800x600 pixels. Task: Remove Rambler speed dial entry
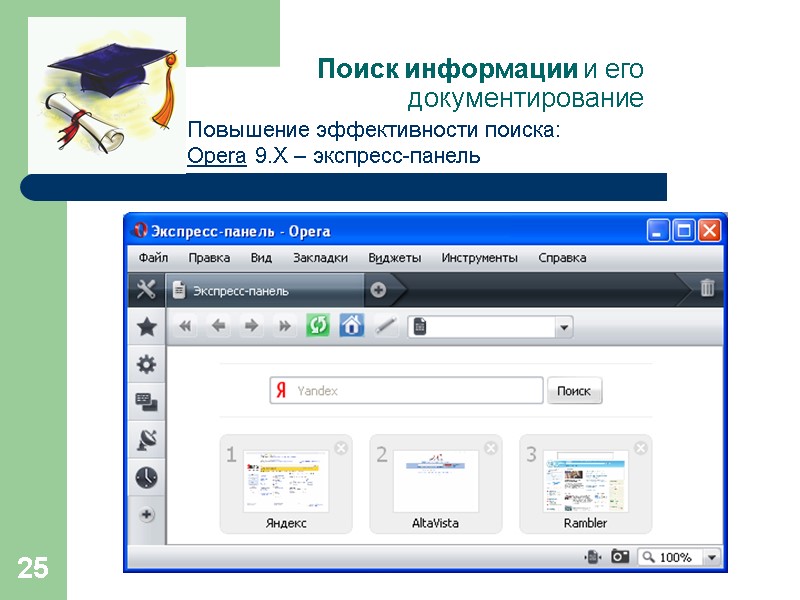click(x=641, y=448)
